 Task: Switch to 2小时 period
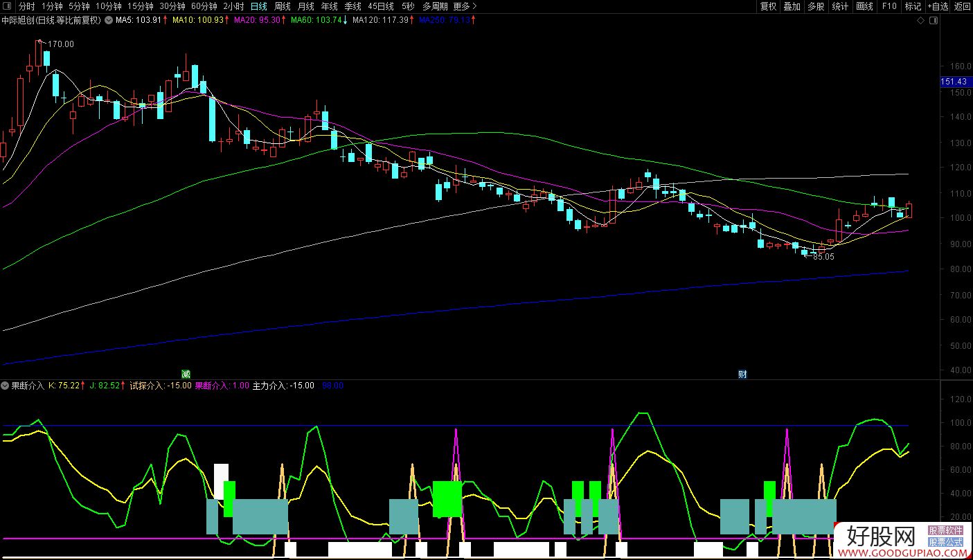[233, 6]
